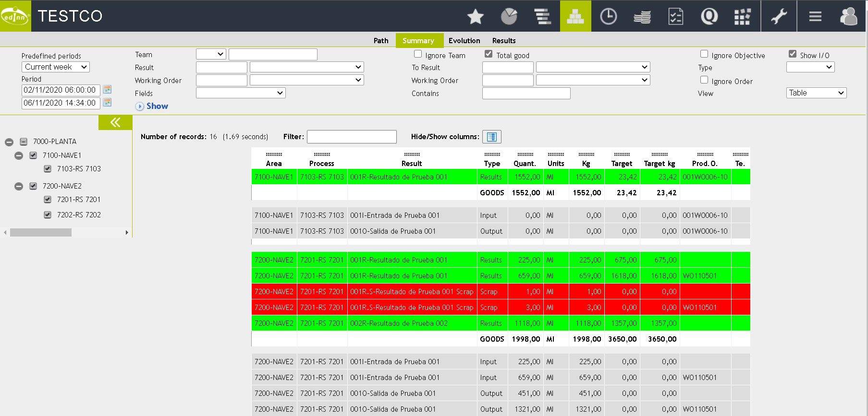Collapse the 7000-PLANTA tree node
Screen dimensions: 868x416
point(9,142)
